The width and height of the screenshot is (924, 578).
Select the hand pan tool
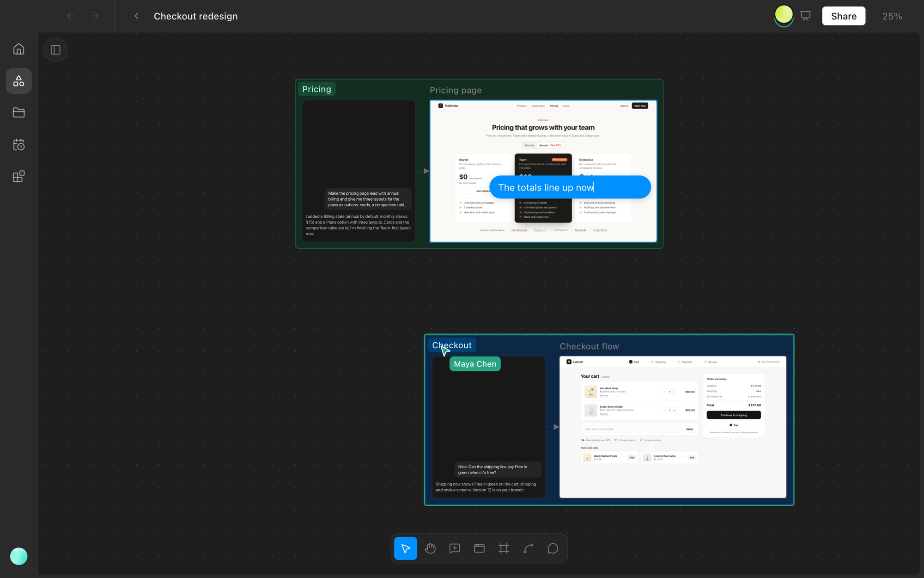430,548
